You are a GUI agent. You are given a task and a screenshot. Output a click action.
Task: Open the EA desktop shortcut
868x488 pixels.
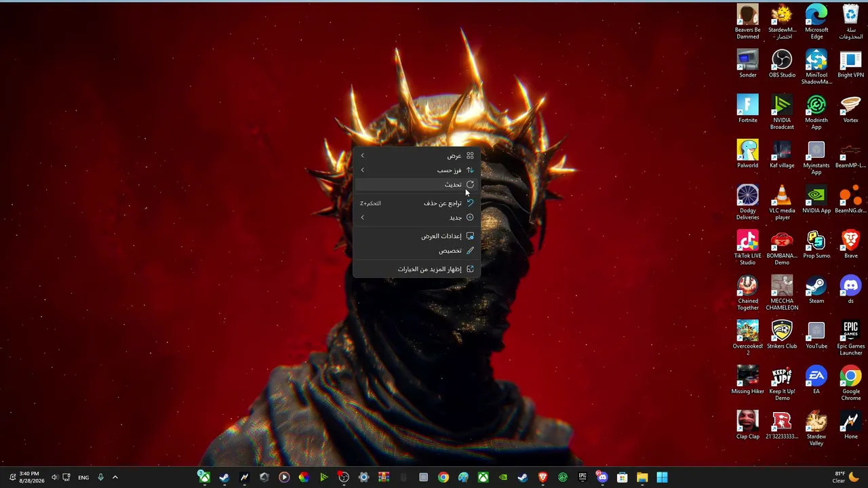816,380
